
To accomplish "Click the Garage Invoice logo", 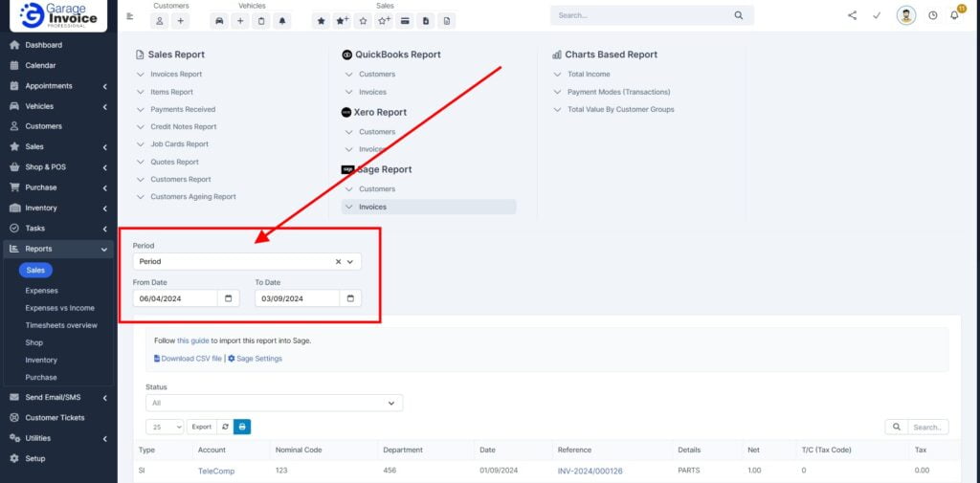I will point(58,15).
